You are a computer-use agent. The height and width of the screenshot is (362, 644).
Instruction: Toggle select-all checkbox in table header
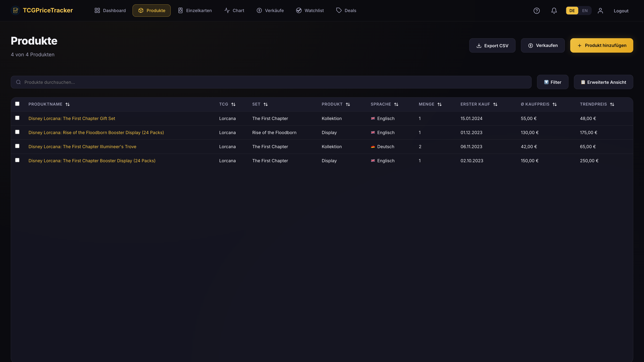pos(17,104)
